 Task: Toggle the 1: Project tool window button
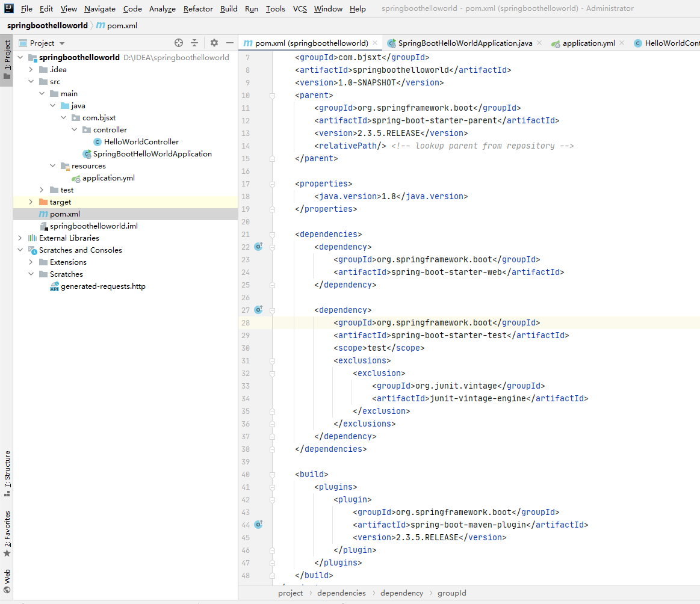point(7,60)
